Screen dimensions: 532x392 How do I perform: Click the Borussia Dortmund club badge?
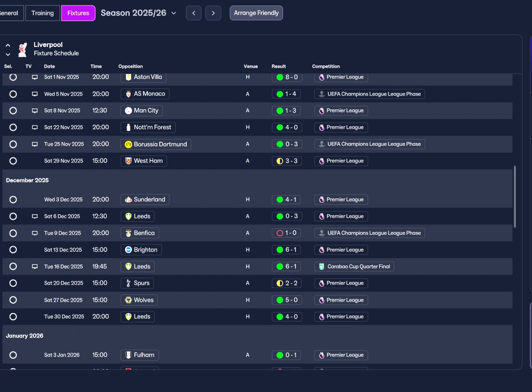[128, 144]
